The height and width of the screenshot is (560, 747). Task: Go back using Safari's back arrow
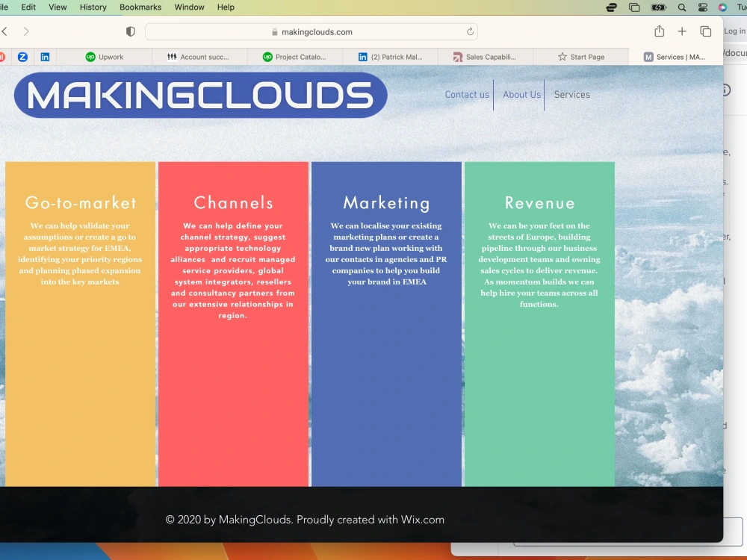pos(4,31)
